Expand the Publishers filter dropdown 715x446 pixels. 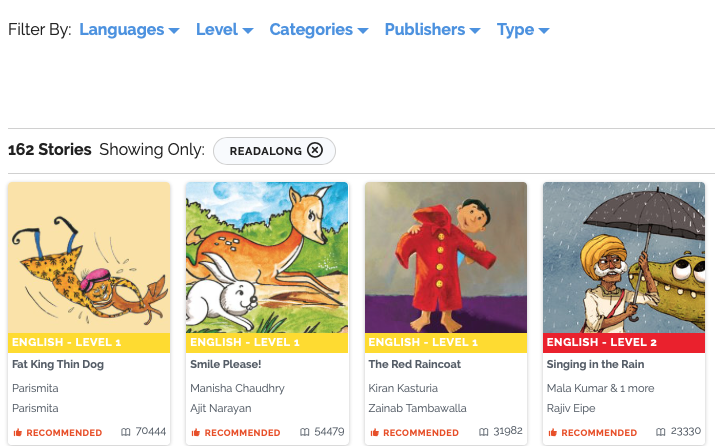(432, 30)
